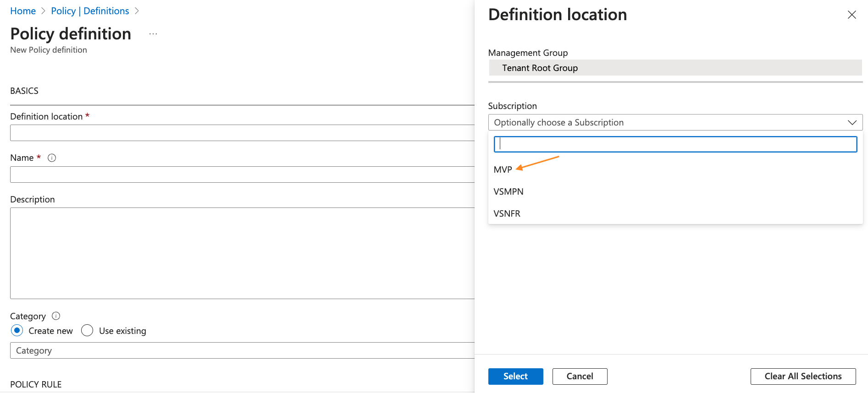Viewport: 868px width, 393px height.
Task: Choose VSMPN subscription from the list
Action: click(508, 191)
